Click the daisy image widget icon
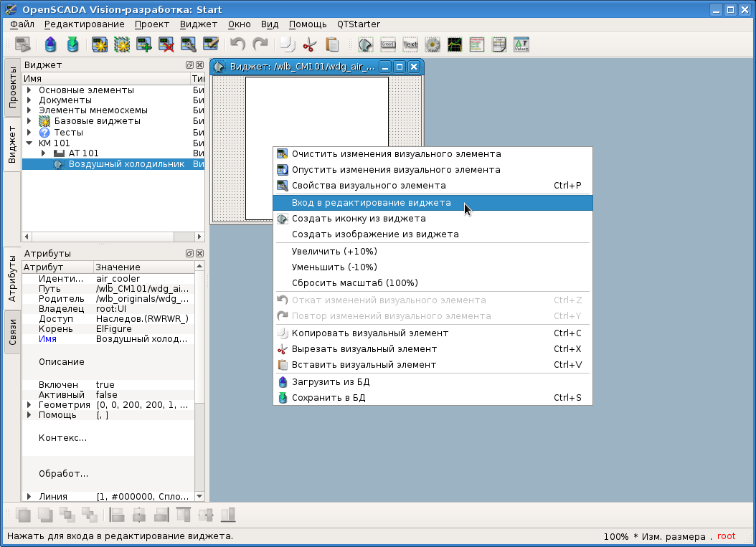 (x=433, y=44)
